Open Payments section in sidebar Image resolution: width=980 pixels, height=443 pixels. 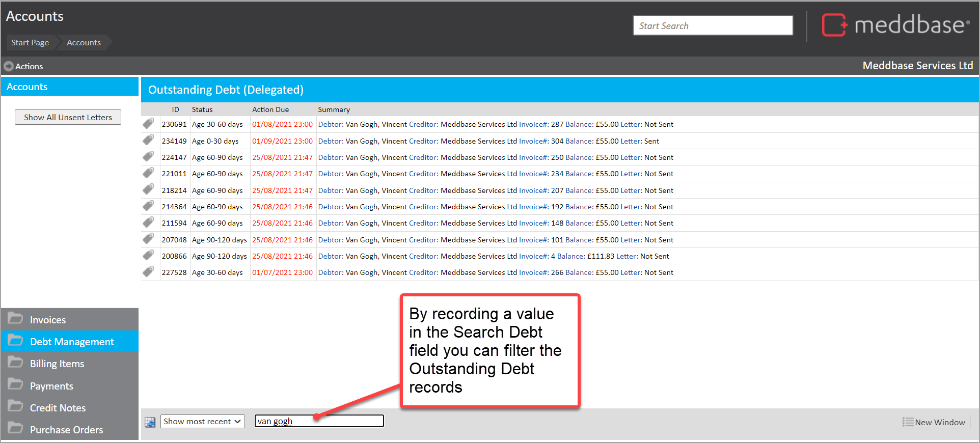(x=51, y=386)
